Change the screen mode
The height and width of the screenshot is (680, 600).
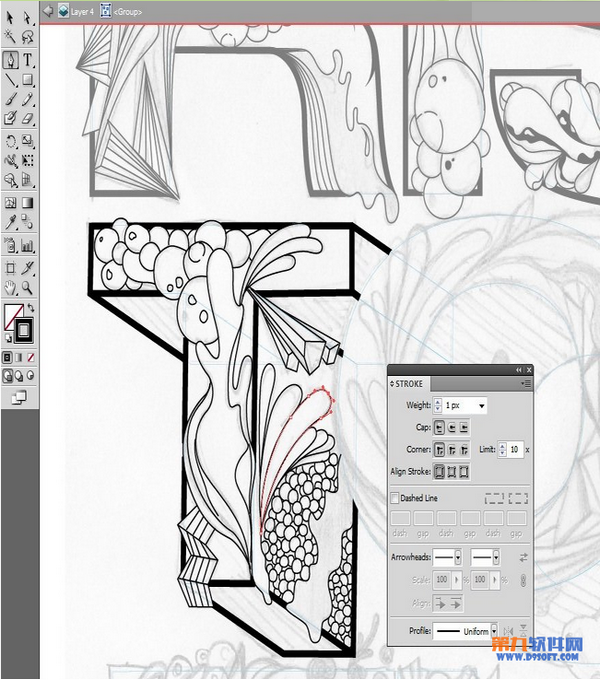pyautogui.click(x=18, y=397)
